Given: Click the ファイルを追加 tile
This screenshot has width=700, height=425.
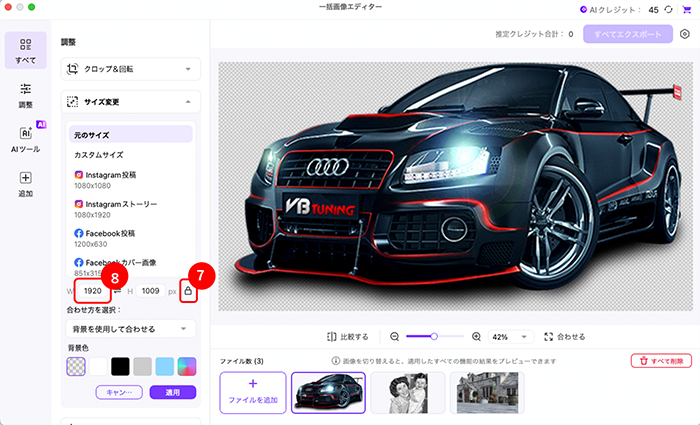Looking at the screenshot, I should coord(253,392).
